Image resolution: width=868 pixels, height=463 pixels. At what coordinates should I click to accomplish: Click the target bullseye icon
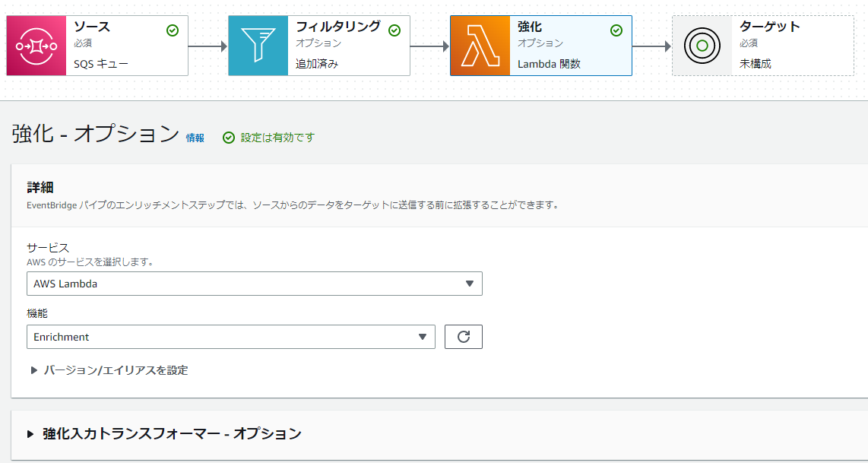702,46
